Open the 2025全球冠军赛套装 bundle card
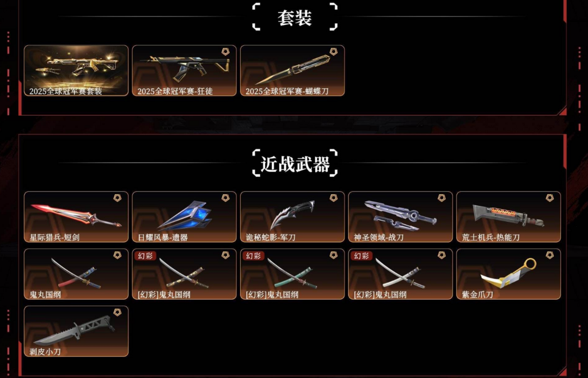The width and height of the screenshot is (588, 378). pyautogui.click(x=76, y=70)
